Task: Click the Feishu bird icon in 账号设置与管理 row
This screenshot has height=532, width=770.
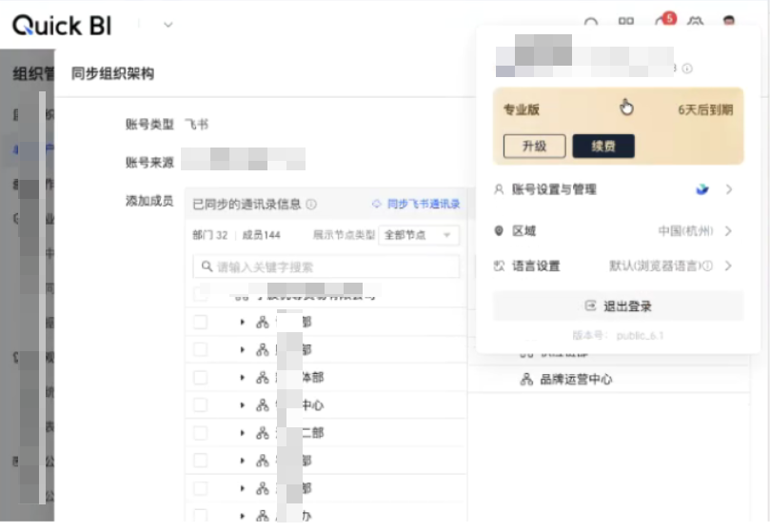Action: (702, 189)
